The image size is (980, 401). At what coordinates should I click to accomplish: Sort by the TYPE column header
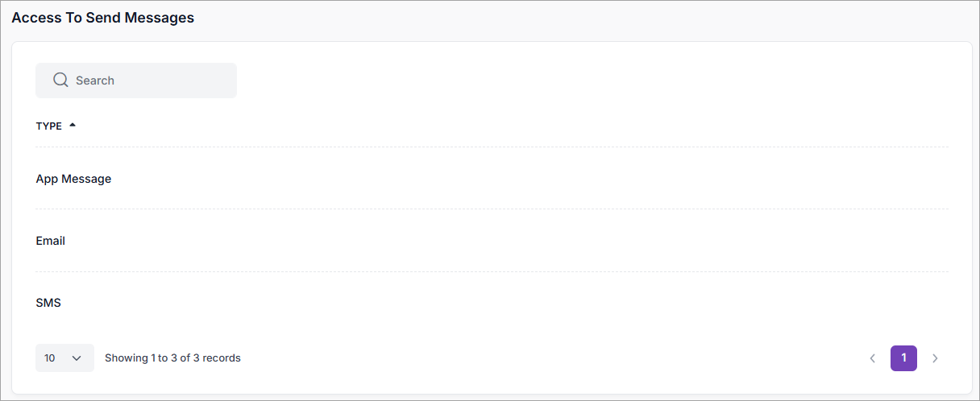coord(49,126)
